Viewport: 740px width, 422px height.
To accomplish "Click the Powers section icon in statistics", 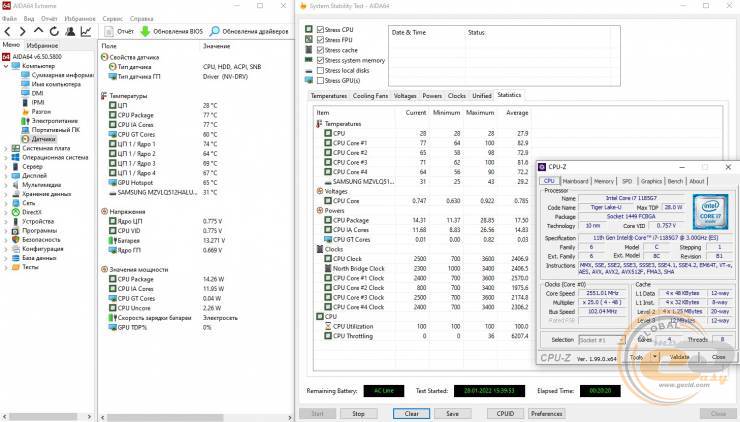I will [x=320, y=211].
